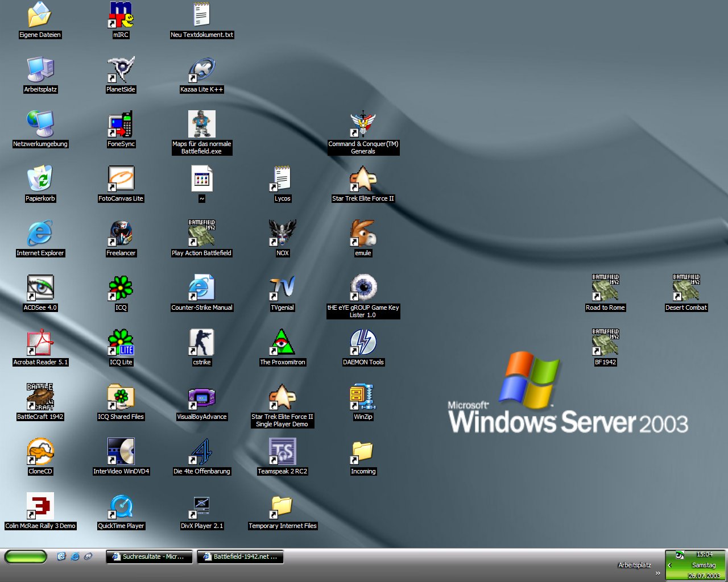Click Maps für das normale Battlefield.exe
The image size is (728, 582).
(201, 124)
